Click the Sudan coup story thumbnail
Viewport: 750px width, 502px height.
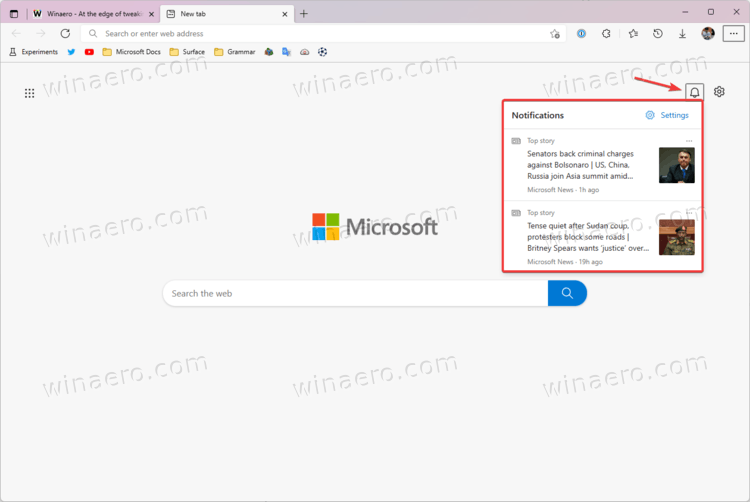[x=676, y=238]
